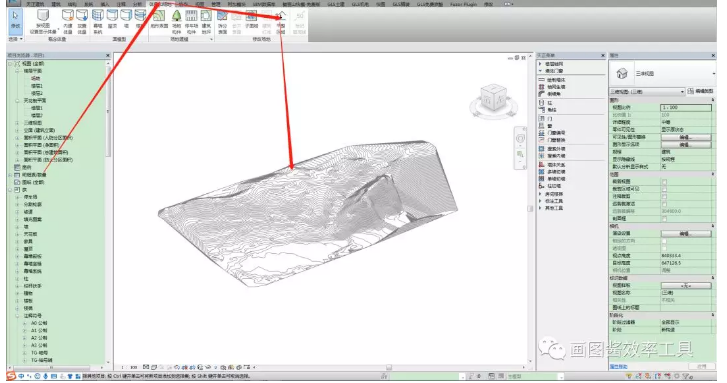
Task: Select the Modify arrow tool in the ribbon
Action: [x=15, y=20]
